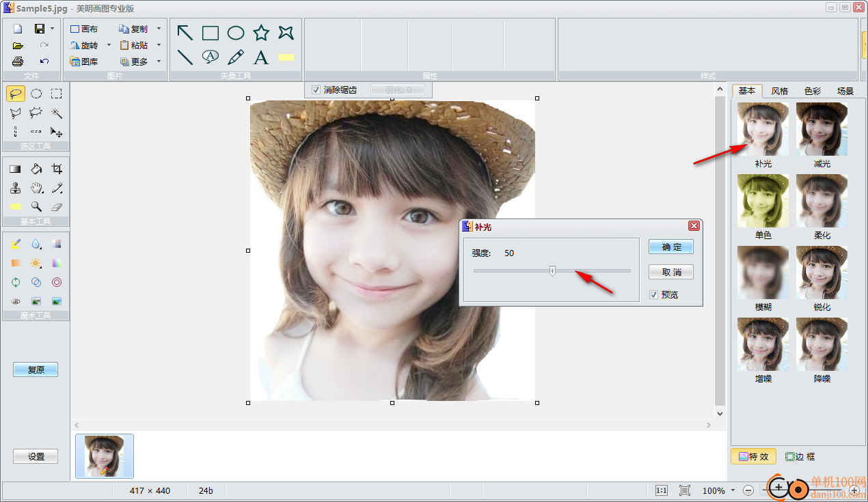Apply the 锐化 sharpen effect thumbnail

pos(822,273)
